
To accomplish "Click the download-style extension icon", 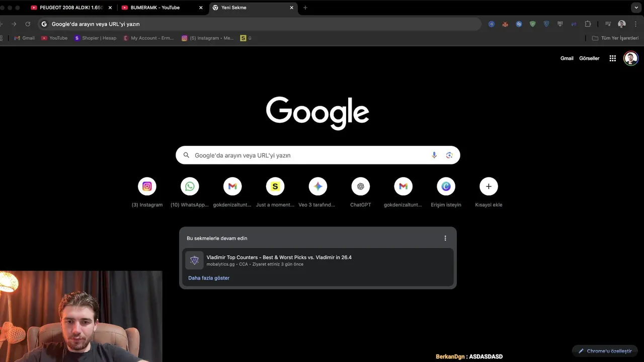I will pyautogui.click(x=559, y=24).
